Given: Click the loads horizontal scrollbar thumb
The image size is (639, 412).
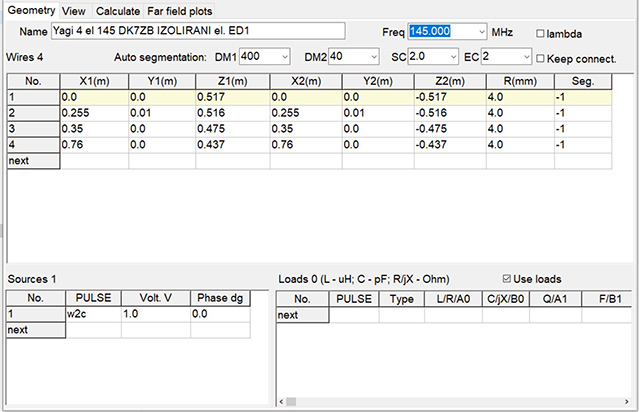Looking at the screenshot, I should [291, 402].
